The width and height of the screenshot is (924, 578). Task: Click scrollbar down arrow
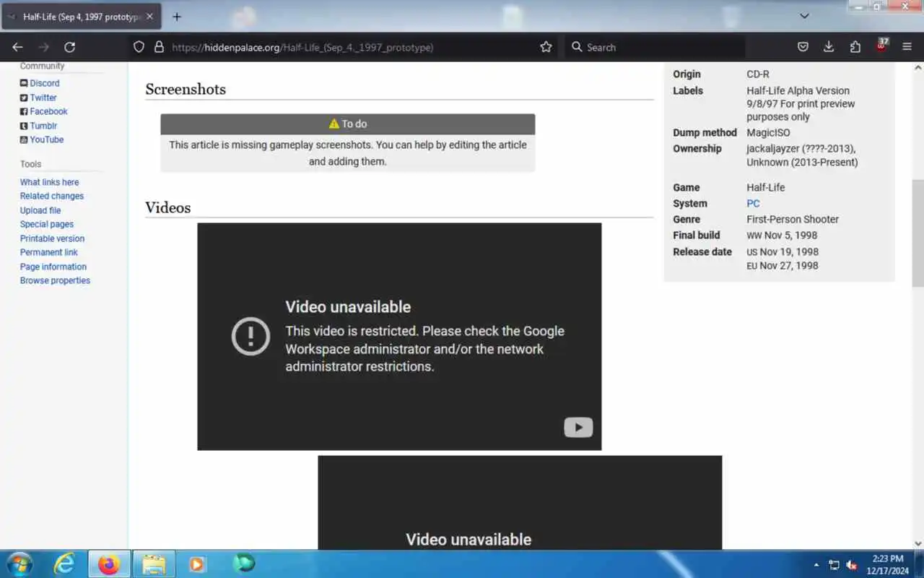pos(918,543)
